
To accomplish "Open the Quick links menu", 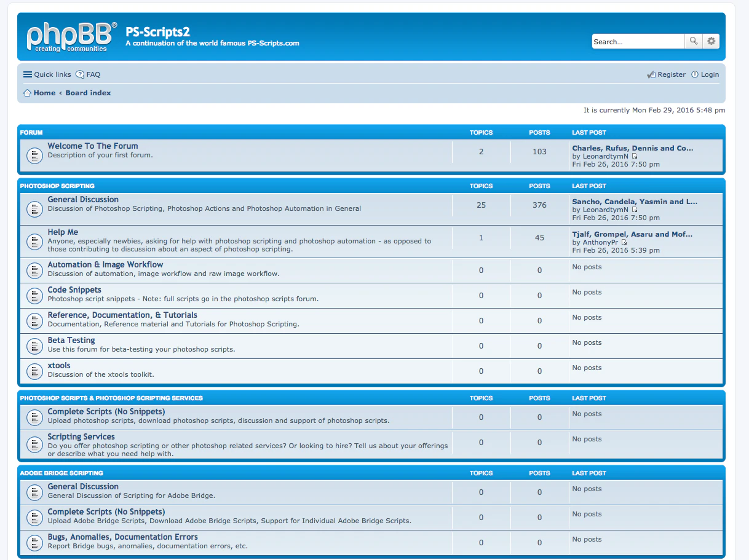I will [47, 74].
